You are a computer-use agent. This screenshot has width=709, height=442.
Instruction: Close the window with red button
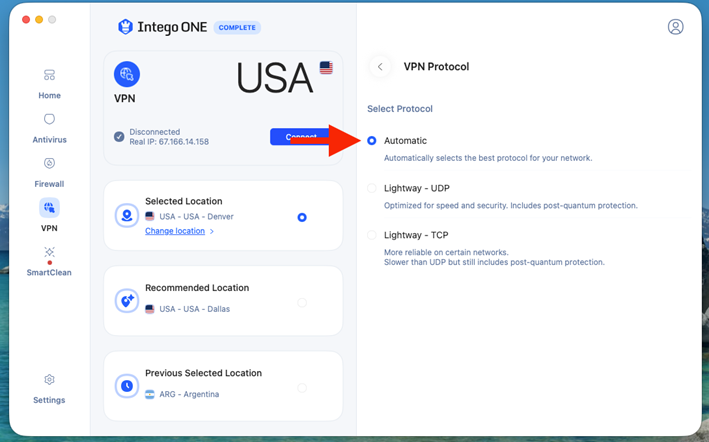(x=26, y=19)
